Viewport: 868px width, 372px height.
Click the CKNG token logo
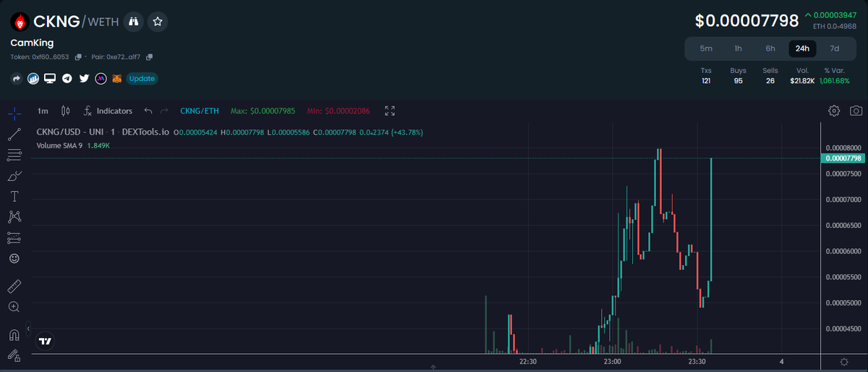click(x=20, y=22)
